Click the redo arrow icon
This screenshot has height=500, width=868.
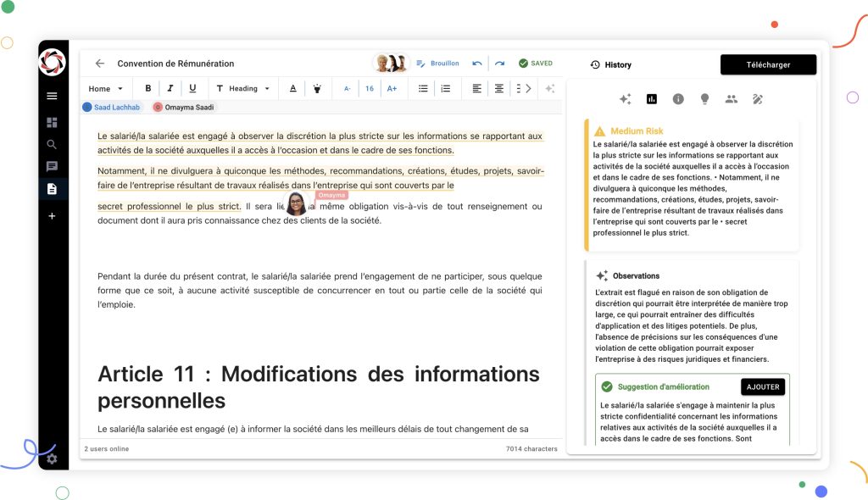[x=499, y=64]
